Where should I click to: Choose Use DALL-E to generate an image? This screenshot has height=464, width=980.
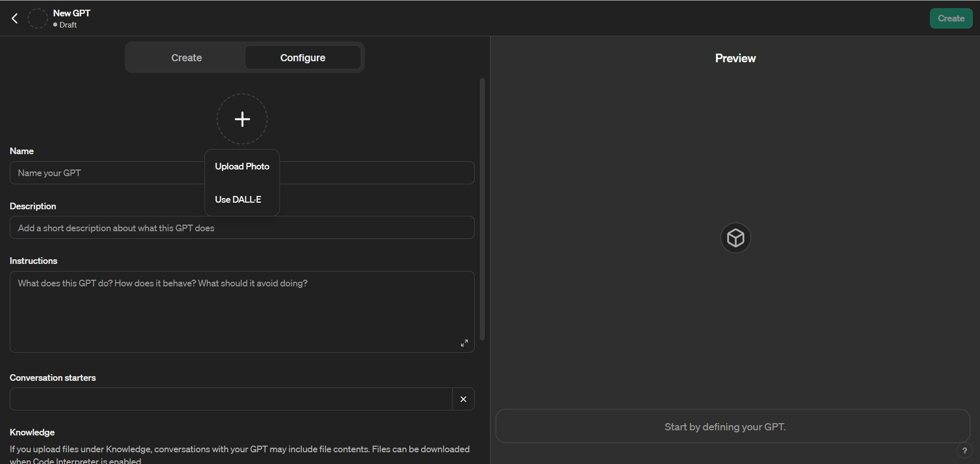pyautogui.click(x=238, y=200)
